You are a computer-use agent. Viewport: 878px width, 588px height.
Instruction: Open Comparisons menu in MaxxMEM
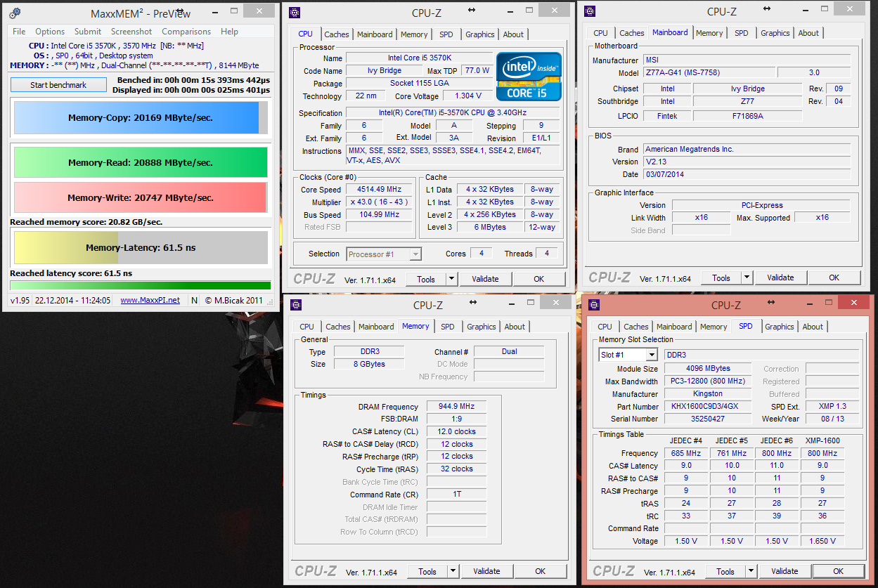point(186,32)
